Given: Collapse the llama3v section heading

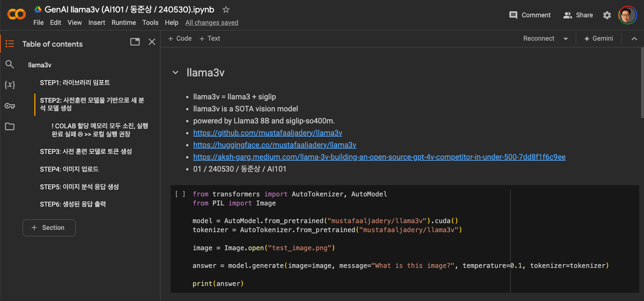Looking at the screenshot, I should pos(175,73).
